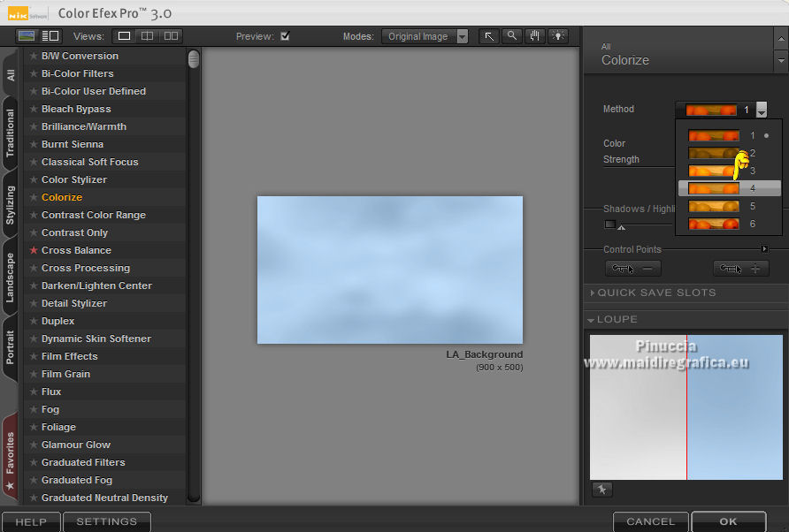789x532 pixels.
Task: Choose method 5 in the list
Action: (x=730, y=206)
